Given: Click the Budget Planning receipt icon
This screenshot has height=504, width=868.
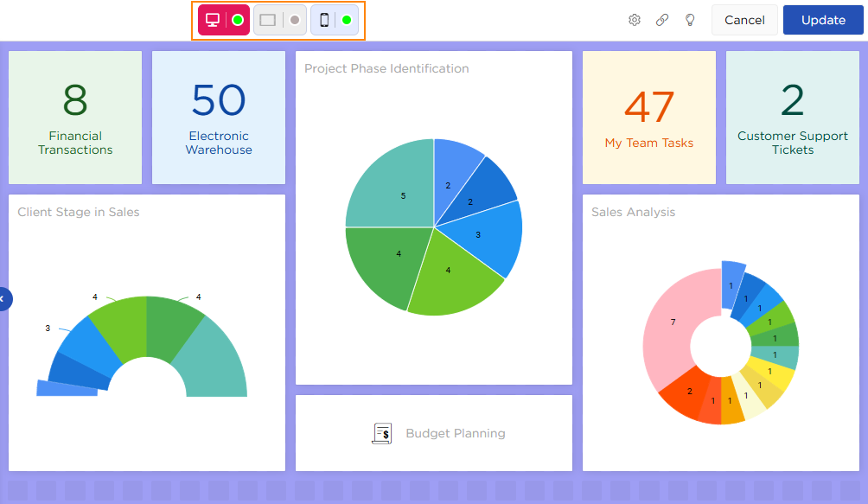Looking at the screenshot, I should click(x=381, y=433).
